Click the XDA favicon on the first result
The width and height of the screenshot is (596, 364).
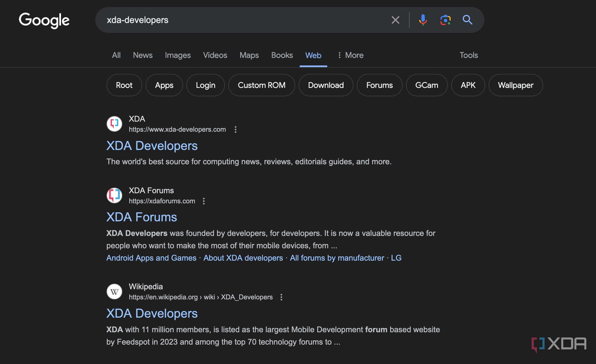(x=114, y=124)
